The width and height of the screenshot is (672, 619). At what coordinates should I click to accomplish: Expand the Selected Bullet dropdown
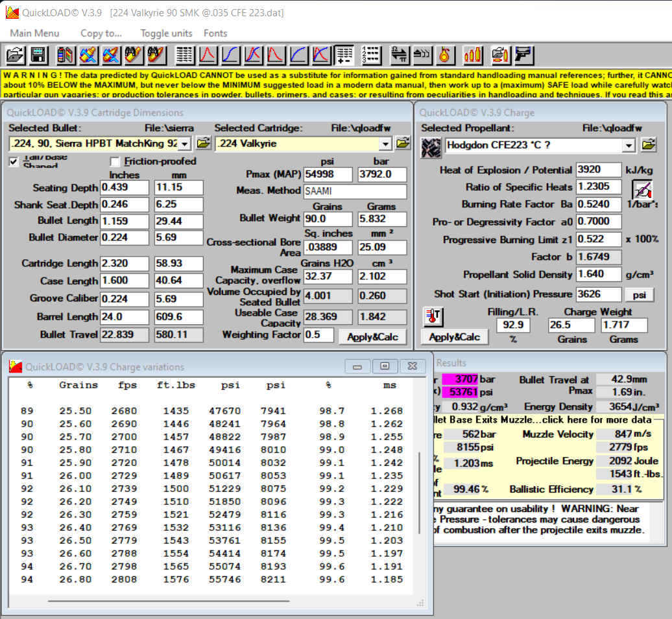click(184, 144)
